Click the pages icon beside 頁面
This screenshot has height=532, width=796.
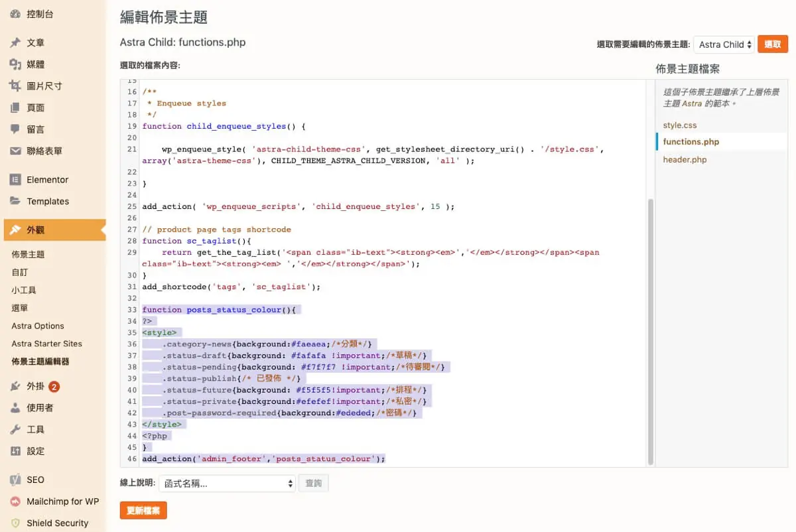click(x=15, y=107)
